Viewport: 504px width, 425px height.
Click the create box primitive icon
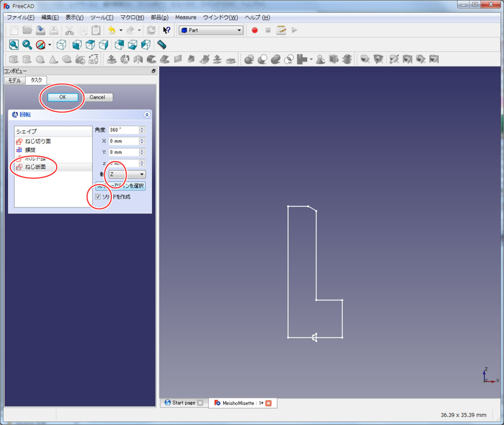(x=13, y=59)
